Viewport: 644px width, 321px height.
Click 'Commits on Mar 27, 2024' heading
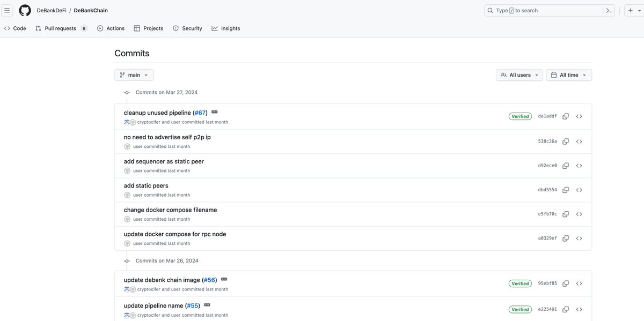point(166,92)
